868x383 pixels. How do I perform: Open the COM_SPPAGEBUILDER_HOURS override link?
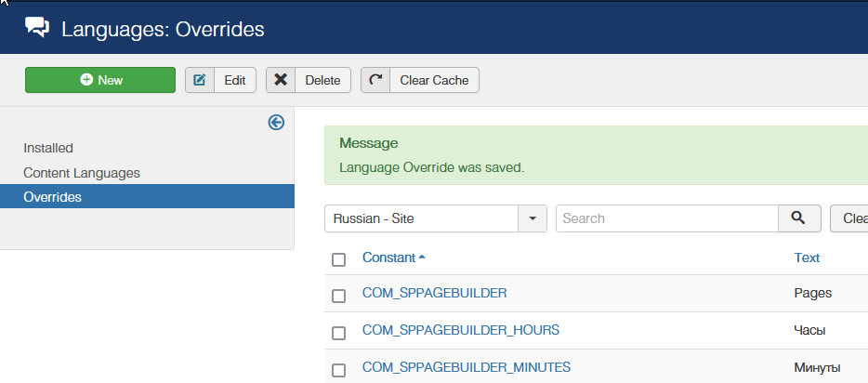[x=461, y=330]
